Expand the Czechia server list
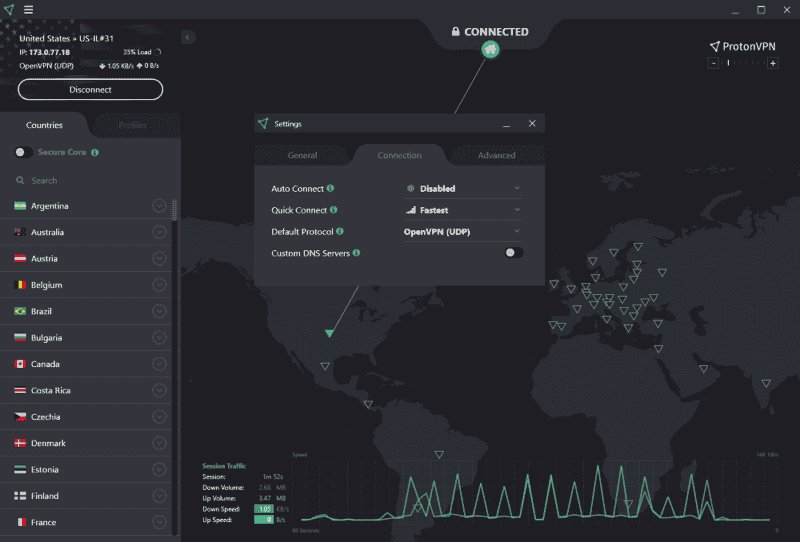The height and width of the screenshot is (542, 800). (159, 416)
